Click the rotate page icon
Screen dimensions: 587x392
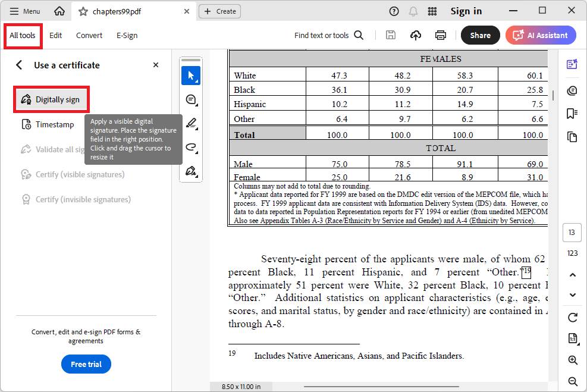click(572, 317)
